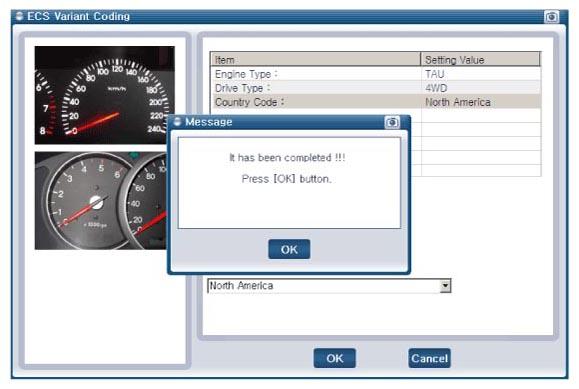
Task: Click the speedometer image at top
Action: [x=105, y=95]
